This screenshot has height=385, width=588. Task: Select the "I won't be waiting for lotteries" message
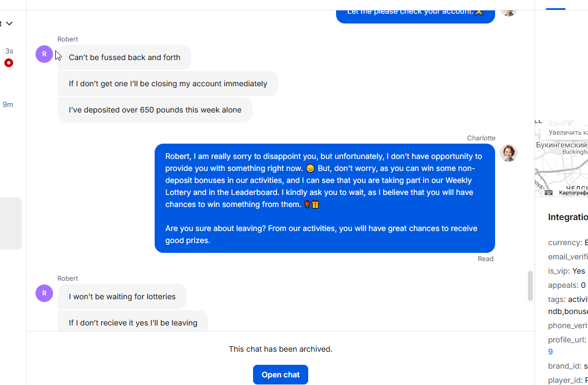click(x=122, y=297)
